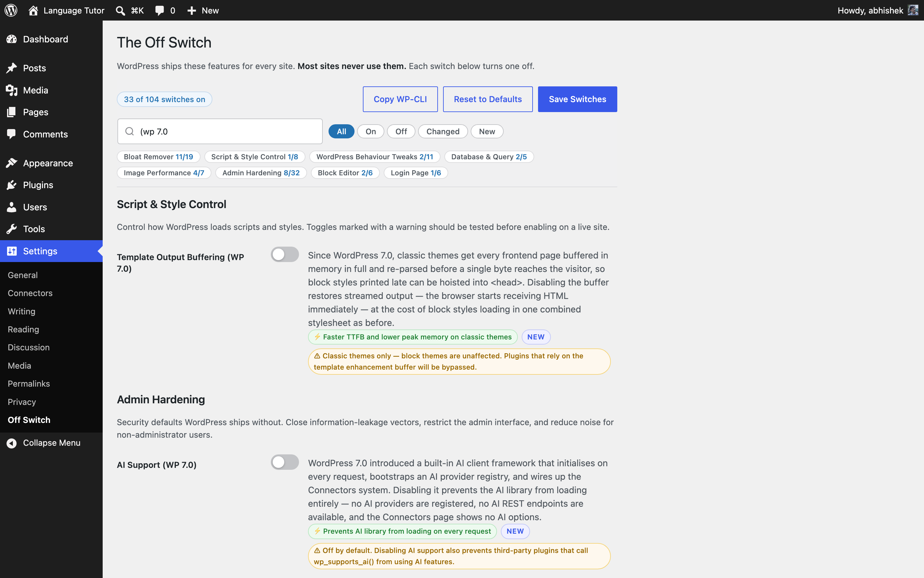Jump to Login Page 1/6 category
Viewport: 924px width, 578px height.
pyautogui.click(x=416, y=173)
